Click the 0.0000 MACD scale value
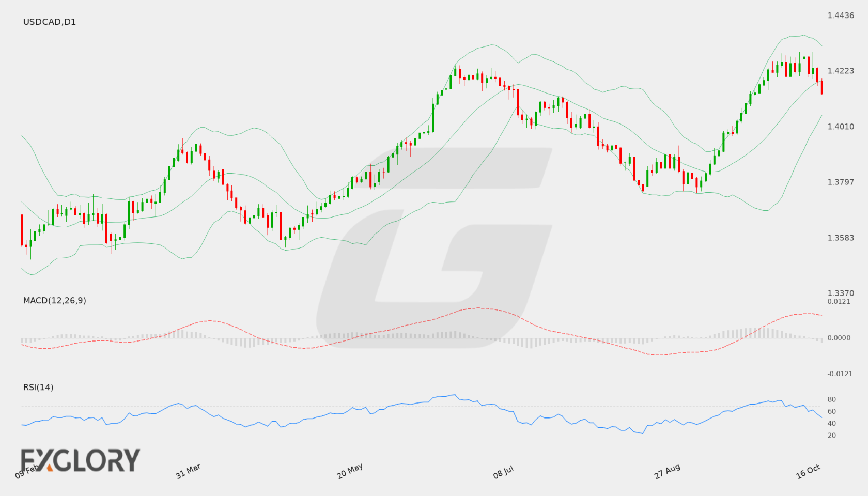The image size is (868, 496). coord(839,337)
